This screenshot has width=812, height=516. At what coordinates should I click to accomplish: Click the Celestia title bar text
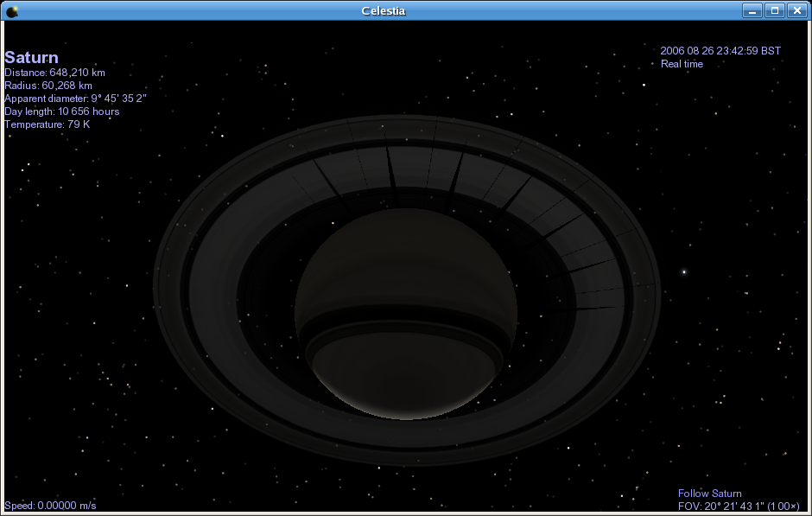pyautogui.click(x=384, y=10)
